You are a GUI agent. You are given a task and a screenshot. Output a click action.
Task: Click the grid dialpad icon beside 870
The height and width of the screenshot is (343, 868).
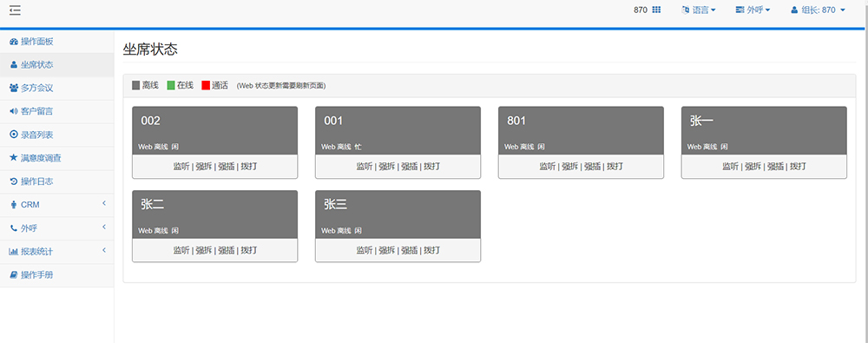click(x=656, y=10)
